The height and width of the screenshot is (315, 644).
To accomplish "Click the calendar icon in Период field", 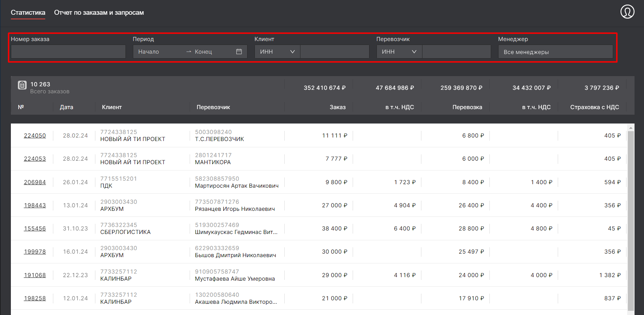I will tap(239, 52).
